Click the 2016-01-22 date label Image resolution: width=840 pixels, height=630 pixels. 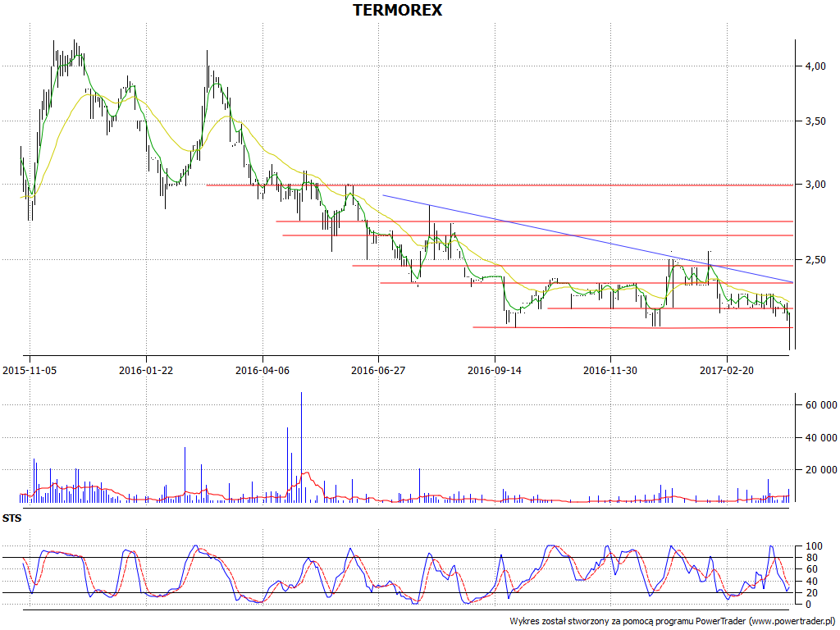146,370
